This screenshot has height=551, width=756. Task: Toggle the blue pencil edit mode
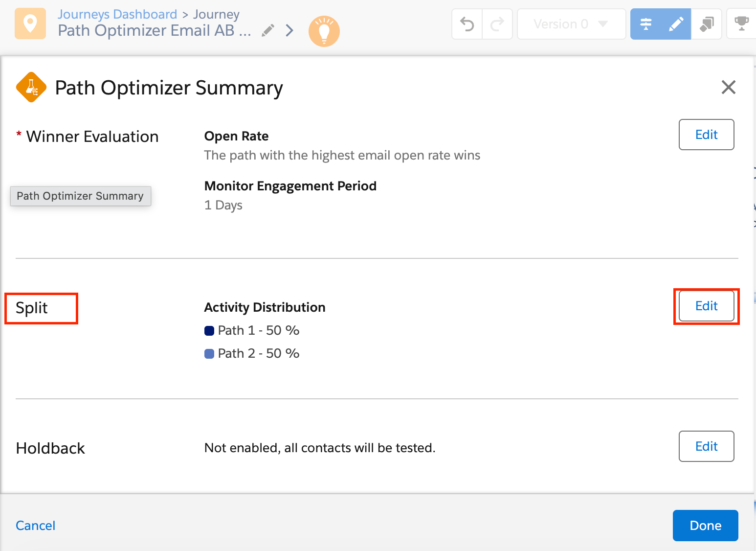676,24
